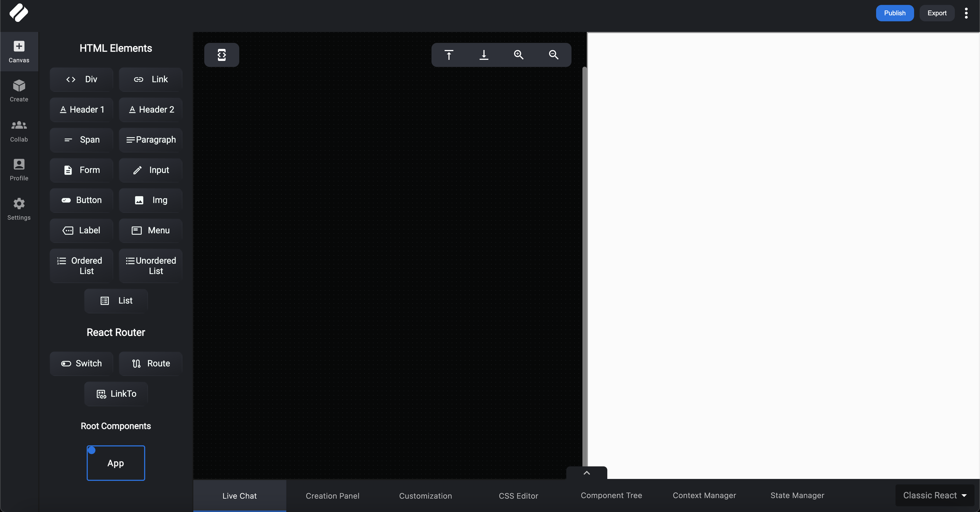Screen dimensions: 980x512
Task: Click the Publish button
Action: coord(894,13)
